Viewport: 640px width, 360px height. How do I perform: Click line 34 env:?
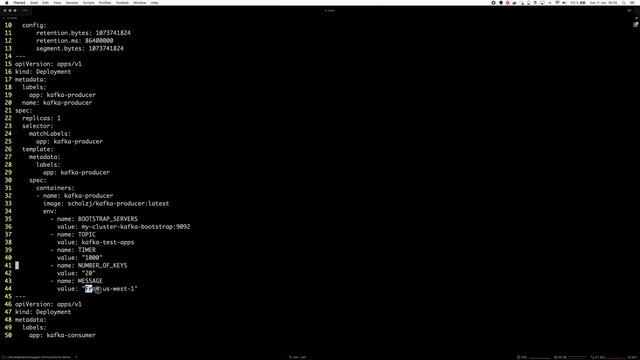tap(50, 211)
